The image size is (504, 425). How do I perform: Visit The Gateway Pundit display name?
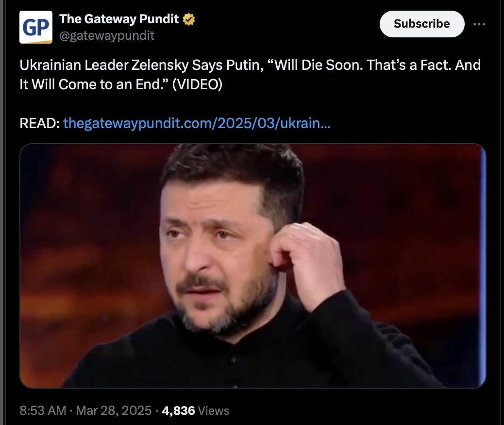coord(119,19)
